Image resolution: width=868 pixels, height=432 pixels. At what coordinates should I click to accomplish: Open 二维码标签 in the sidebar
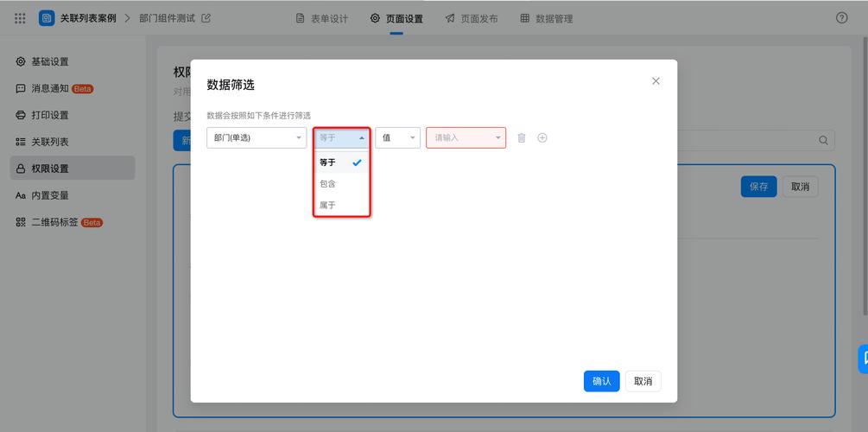tap(73, 223)
